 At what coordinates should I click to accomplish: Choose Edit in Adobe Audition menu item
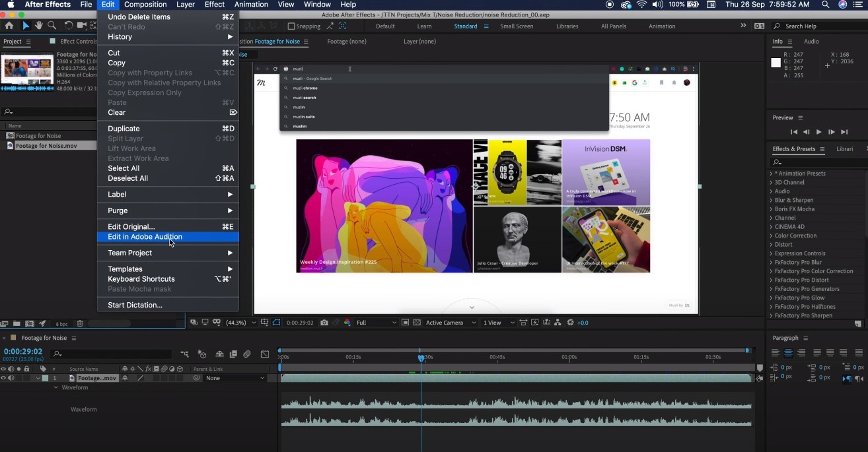tap(145, 237)
